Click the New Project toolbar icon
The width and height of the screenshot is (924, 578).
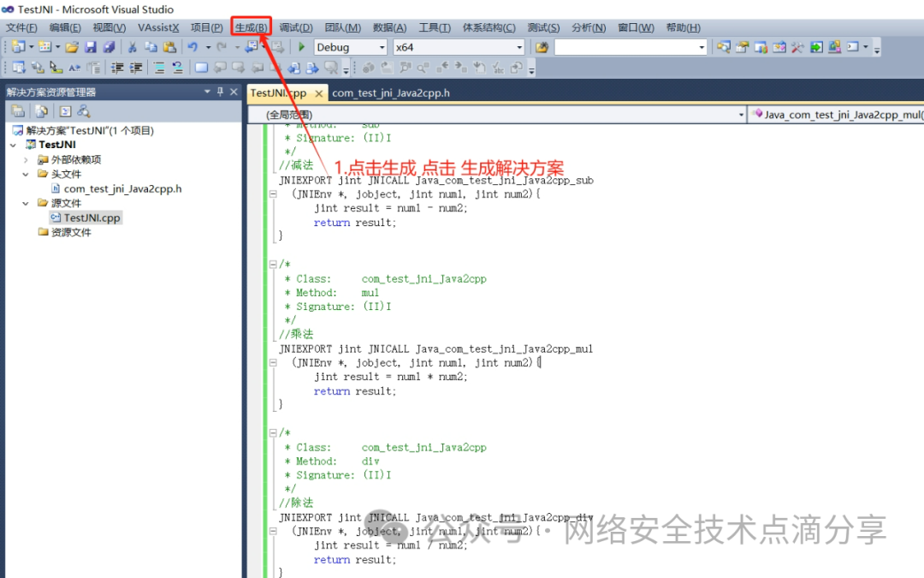[x=18, y=47]
